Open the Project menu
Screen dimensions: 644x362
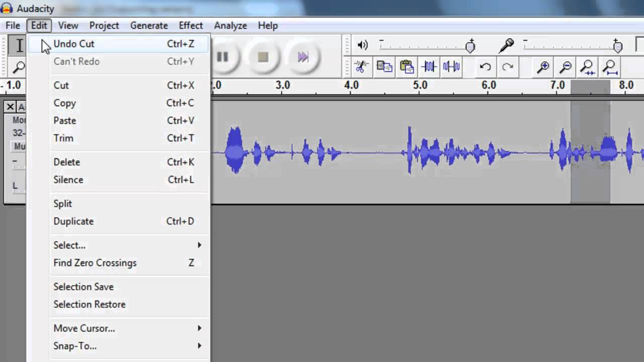(x=104, y=25)
